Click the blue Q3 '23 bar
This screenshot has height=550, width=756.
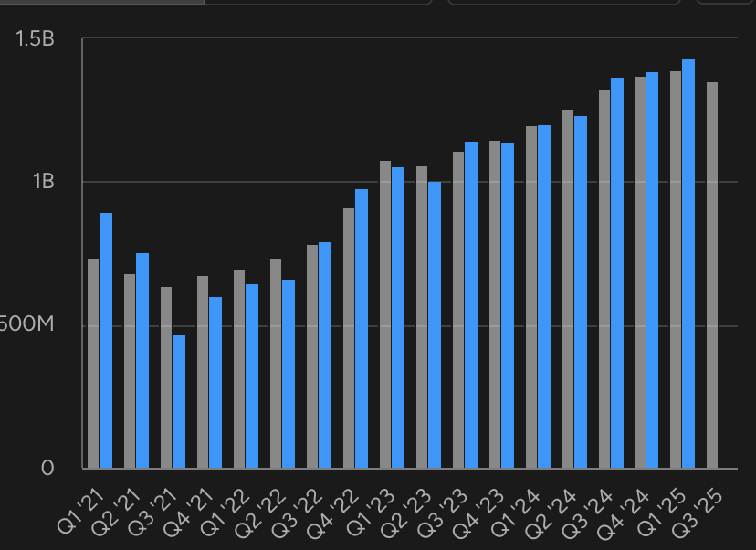coord(471,305)
